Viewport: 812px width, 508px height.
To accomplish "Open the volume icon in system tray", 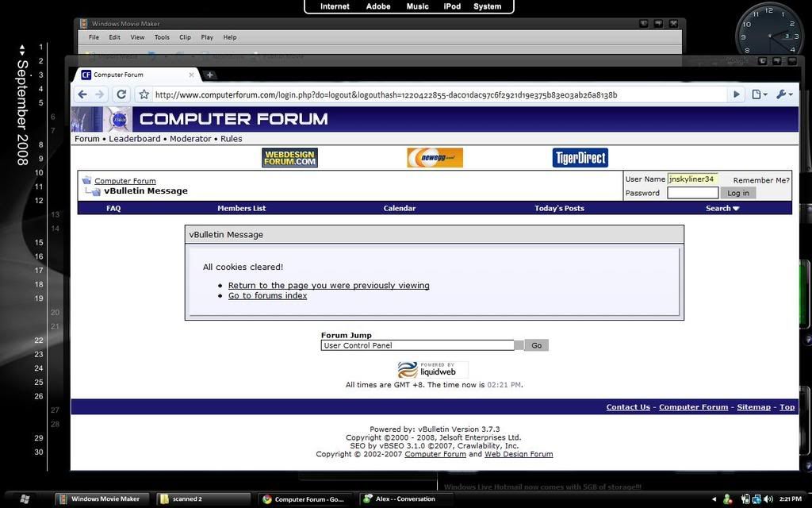I will (x=768, y=499).
